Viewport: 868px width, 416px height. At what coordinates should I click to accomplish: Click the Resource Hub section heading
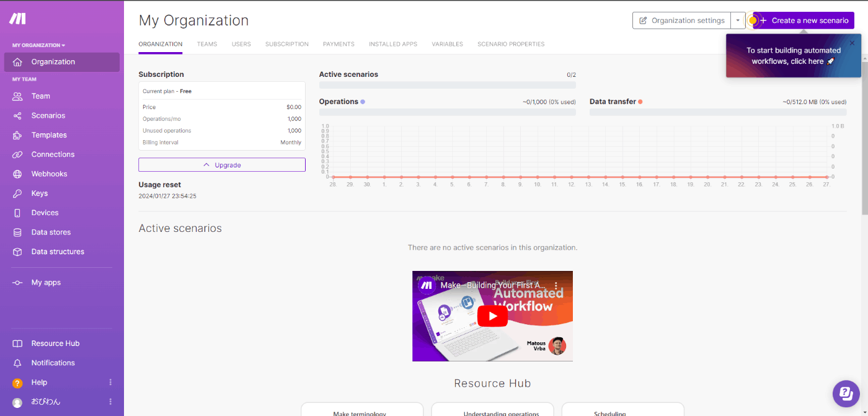click(x=492, y=384)
